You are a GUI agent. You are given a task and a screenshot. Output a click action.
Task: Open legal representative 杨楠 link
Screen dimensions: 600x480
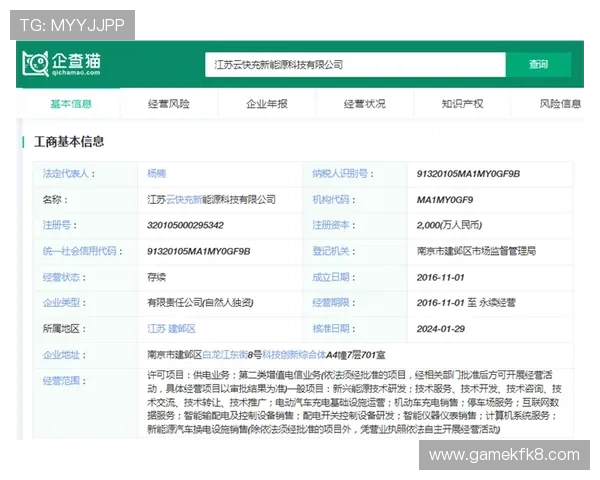(157, 174)
